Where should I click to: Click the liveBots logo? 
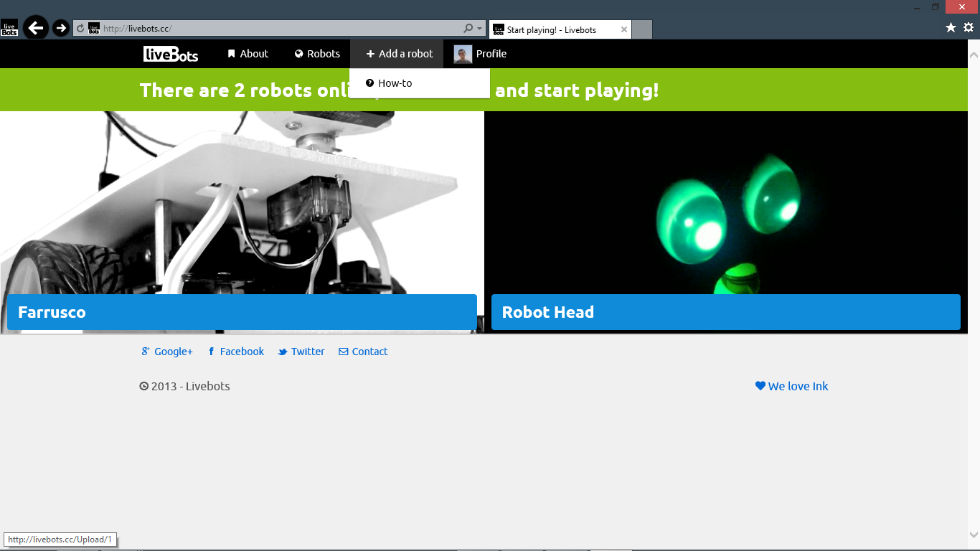pyautogui.click(x=171, y=54)
